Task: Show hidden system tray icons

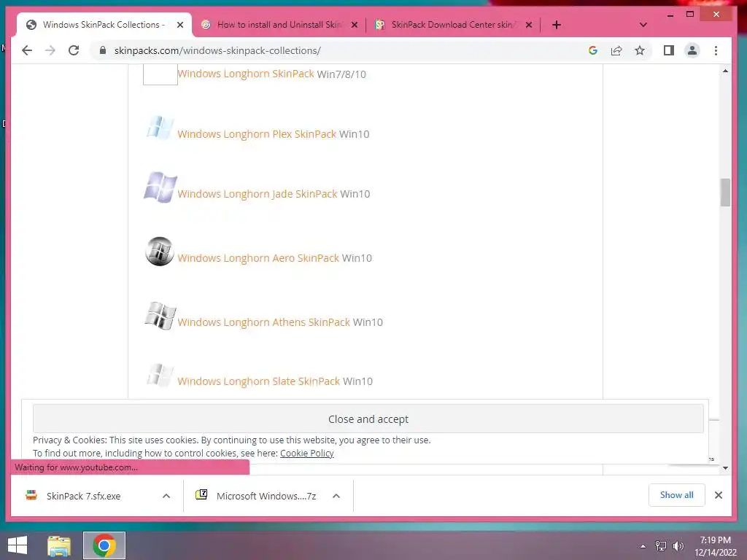Action: coord(643,546)
